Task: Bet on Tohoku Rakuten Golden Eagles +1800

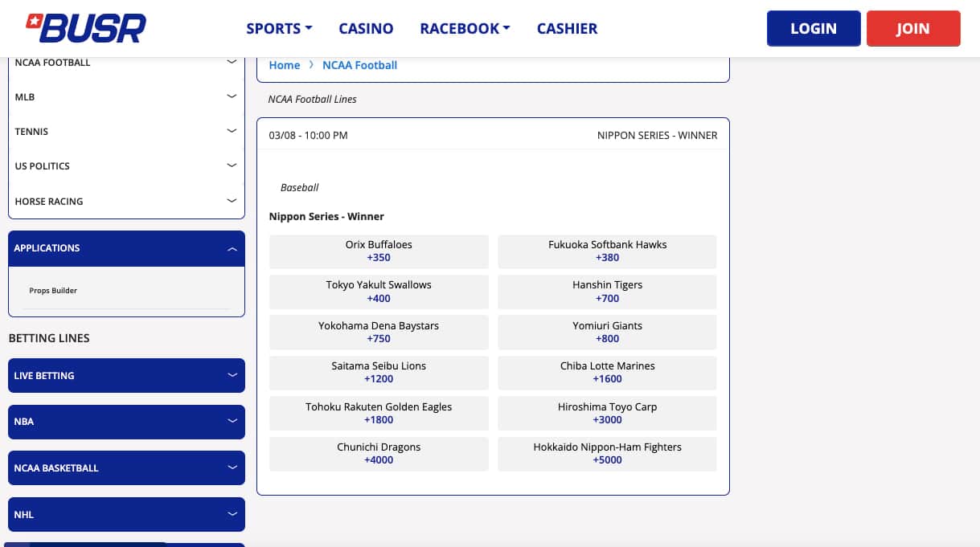Action: pyautogui.click(x=379, y=413)
